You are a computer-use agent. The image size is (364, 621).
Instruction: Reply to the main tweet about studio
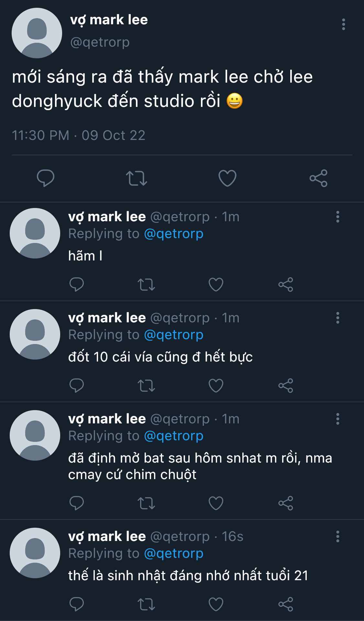click(x=46, y=178)
